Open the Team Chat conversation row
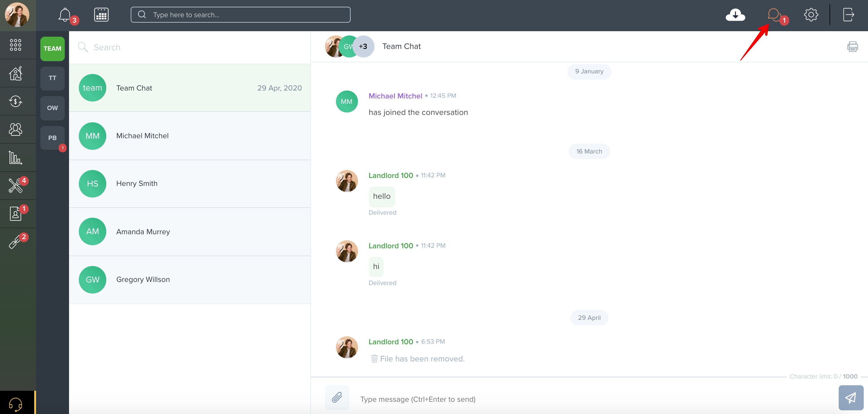 [190, 88]
